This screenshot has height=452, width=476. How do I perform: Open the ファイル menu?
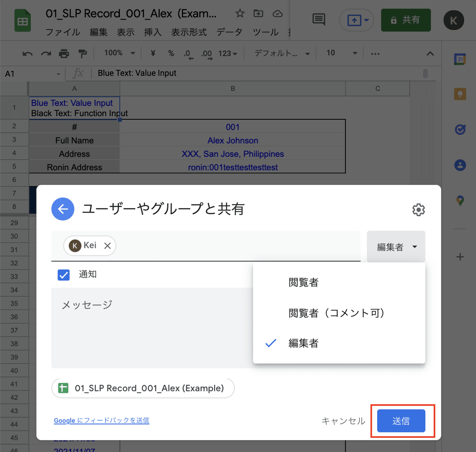pos(63,32)
